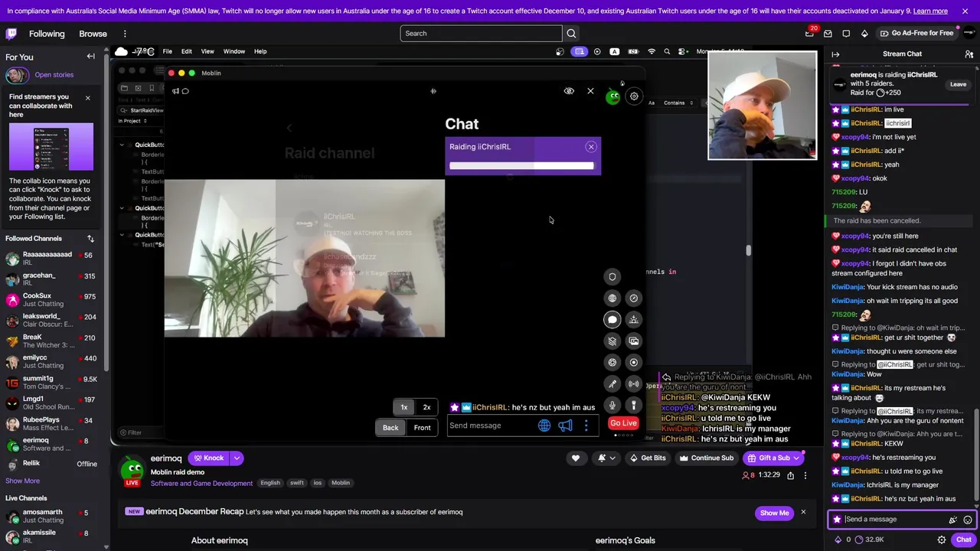Collapse the Stream Chat panel
The height and width of the screenshot is (551, 980).
(836, 54)
